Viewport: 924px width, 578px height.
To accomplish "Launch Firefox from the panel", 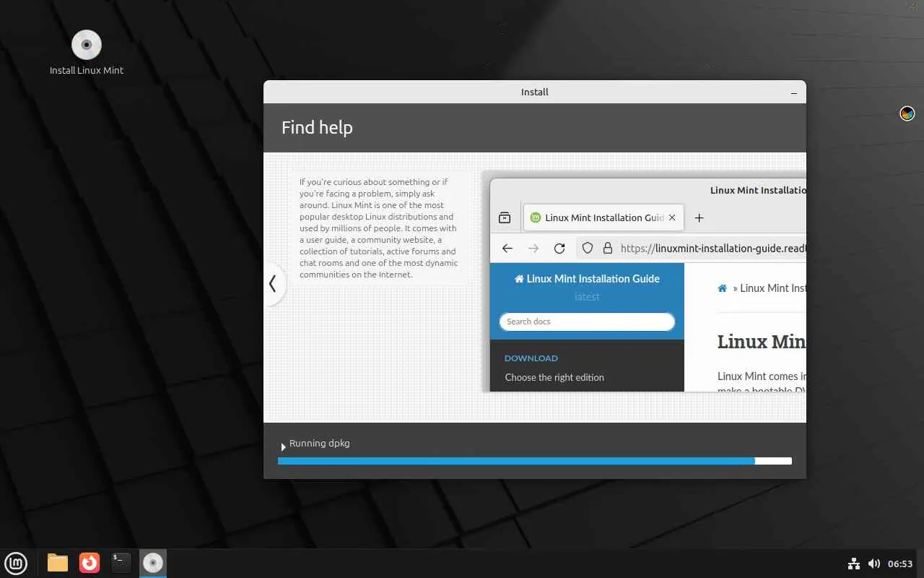I will (90, 563).
